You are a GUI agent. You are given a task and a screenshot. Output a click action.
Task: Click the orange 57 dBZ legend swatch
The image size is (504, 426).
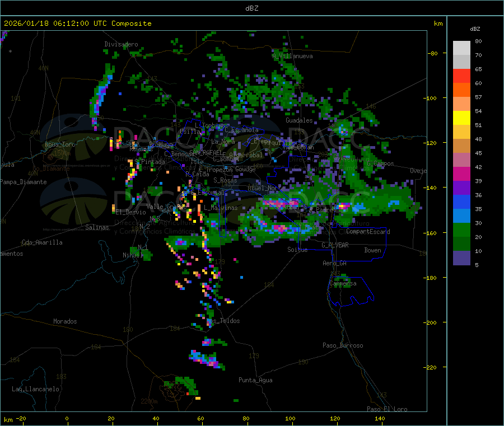(461, 90)
